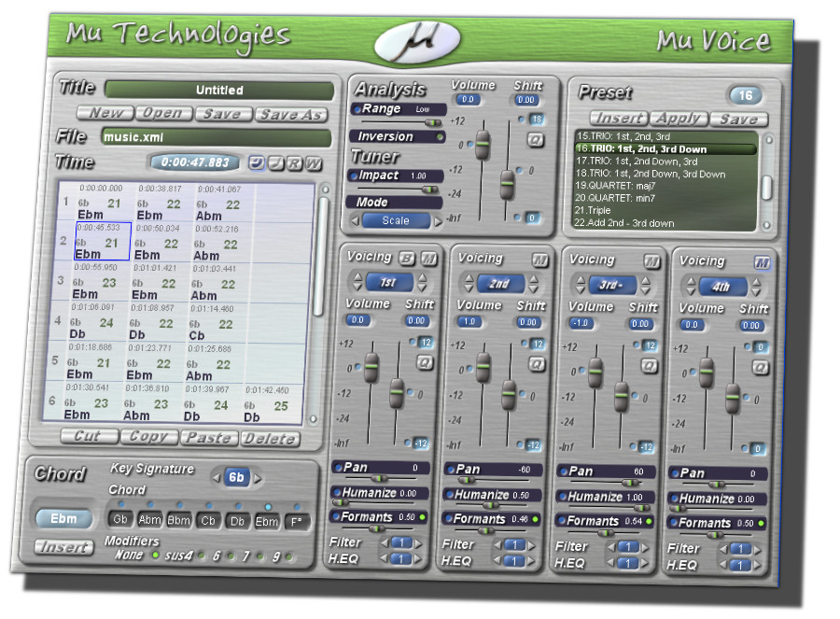Click the New button
The image size is (840, 619).
point(105,113)
